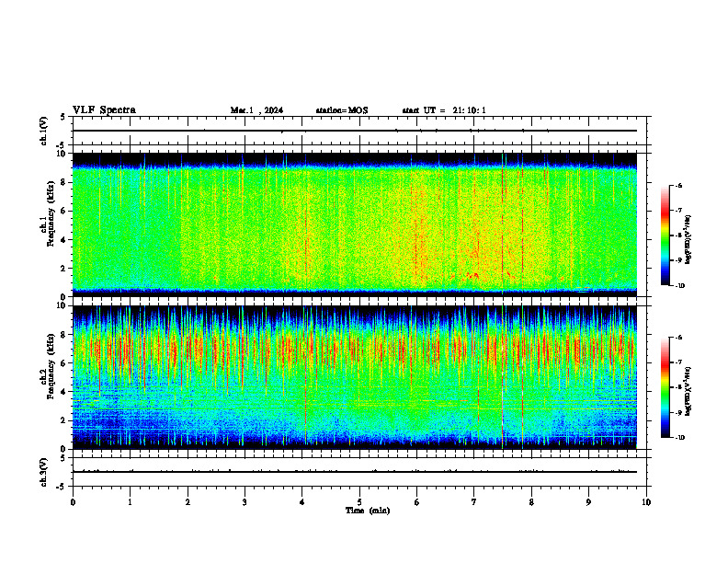
Task: Click the "Time (min)" axis label
Action: 368,511
